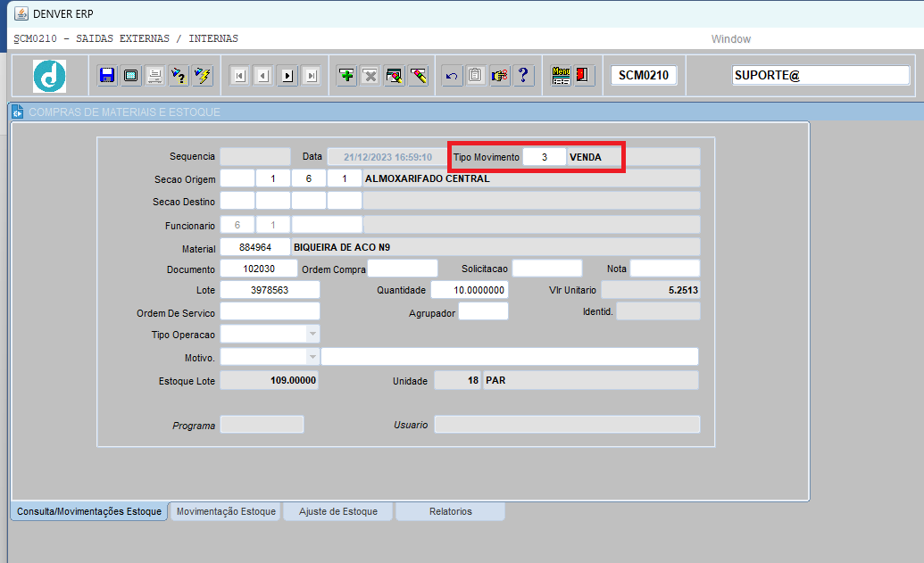
Task: Click Unidade code field 18
Action: point(457,380)
